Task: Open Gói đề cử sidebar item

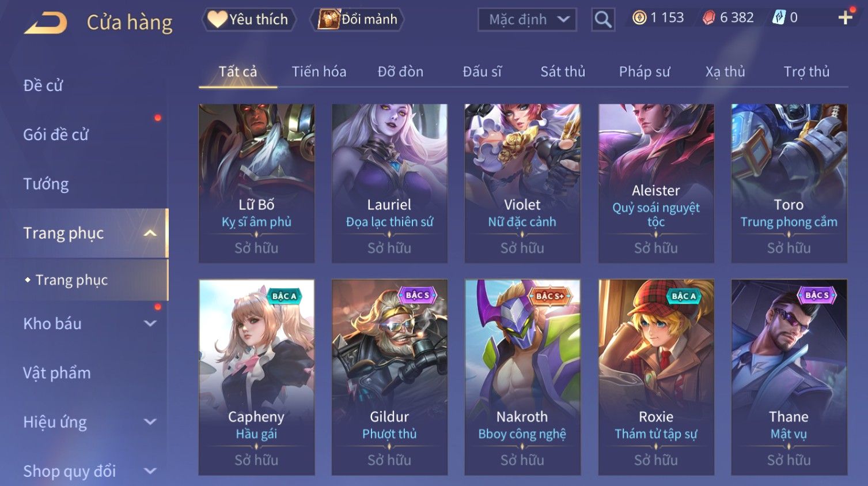Action: coord(56,135)
